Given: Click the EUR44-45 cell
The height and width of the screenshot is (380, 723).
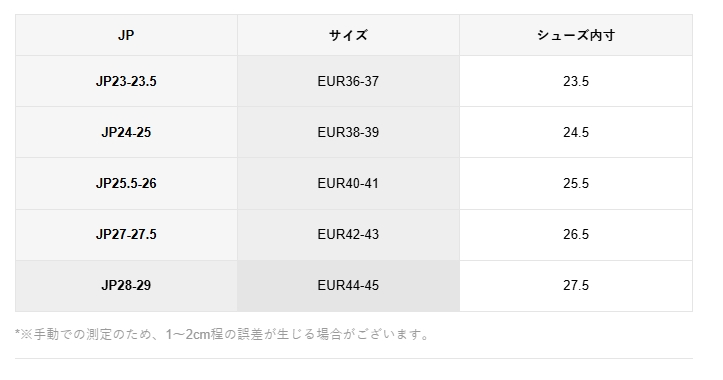Looking at the screenshot, I should point(348,285).
